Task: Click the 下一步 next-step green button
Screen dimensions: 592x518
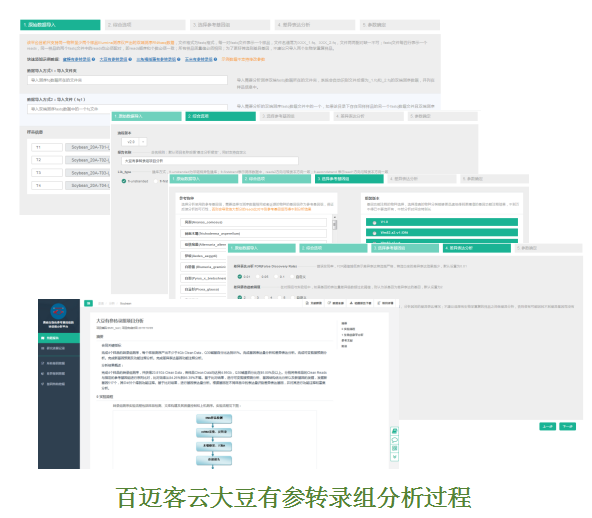Action: 567,426
